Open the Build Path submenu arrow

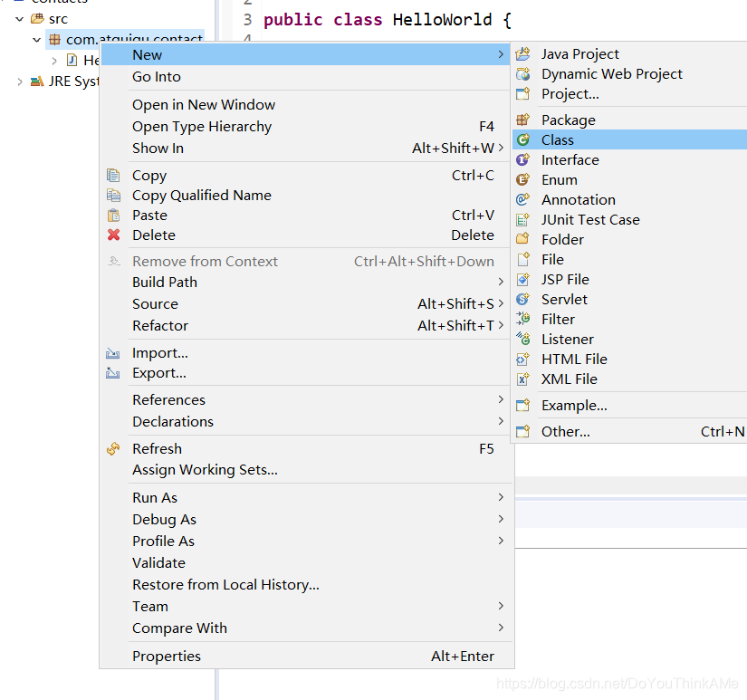click(x=501, y=282)
